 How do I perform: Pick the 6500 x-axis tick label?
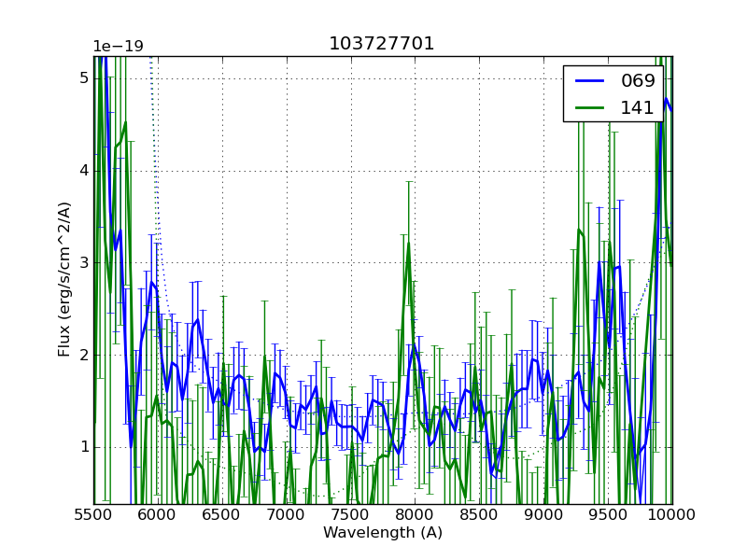[222, 515]
